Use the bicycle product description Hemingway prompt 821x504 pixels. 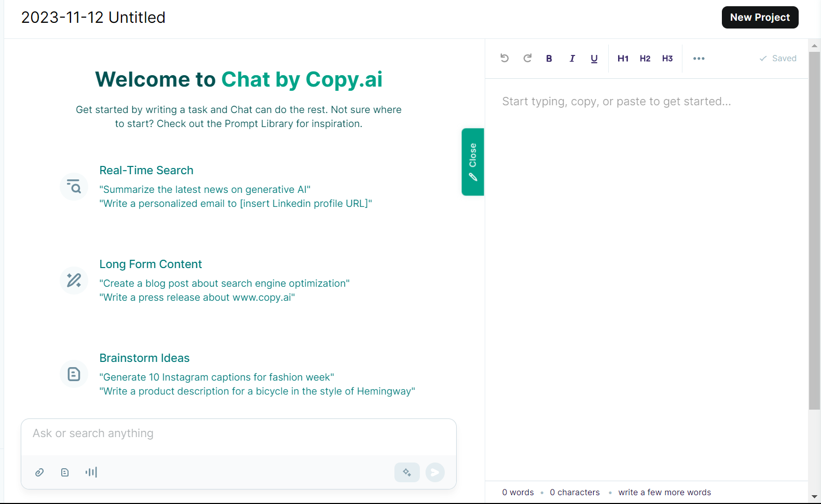[x=257, y=391]
